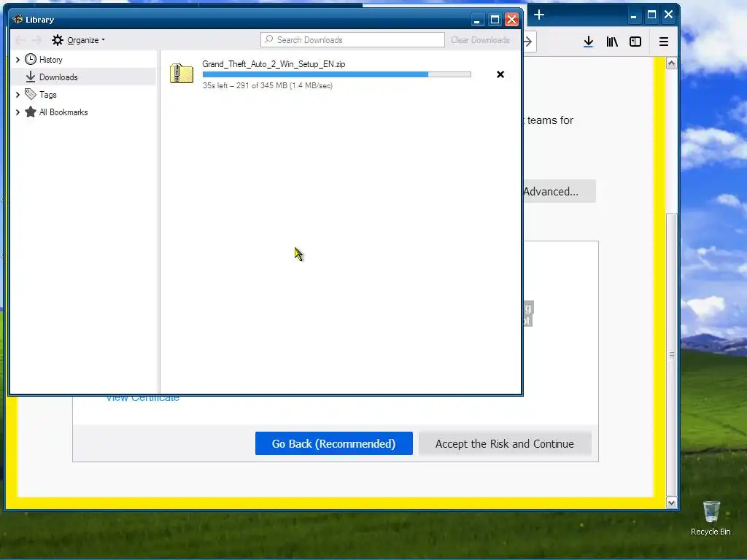The height and width of the screenshot is (560, 747).
Task: Minimize the Firefox window
Action: click(x=634, y=15)
